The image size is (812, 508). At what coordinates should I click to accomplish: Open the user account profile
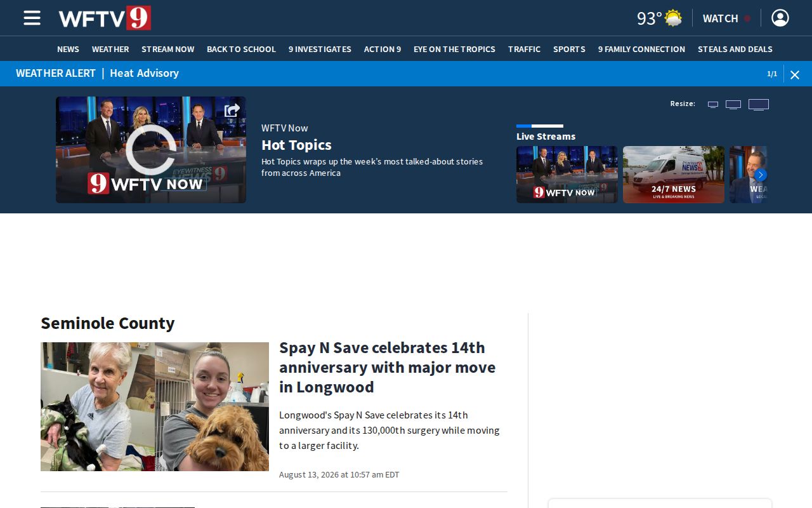(x=780, y=18)
